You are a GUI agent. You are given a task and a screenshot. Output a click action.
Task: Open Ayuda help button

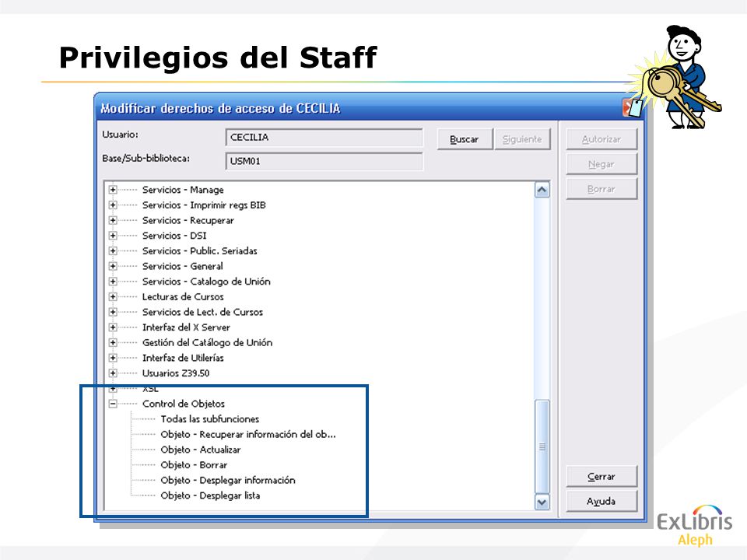tap(601, 501)
